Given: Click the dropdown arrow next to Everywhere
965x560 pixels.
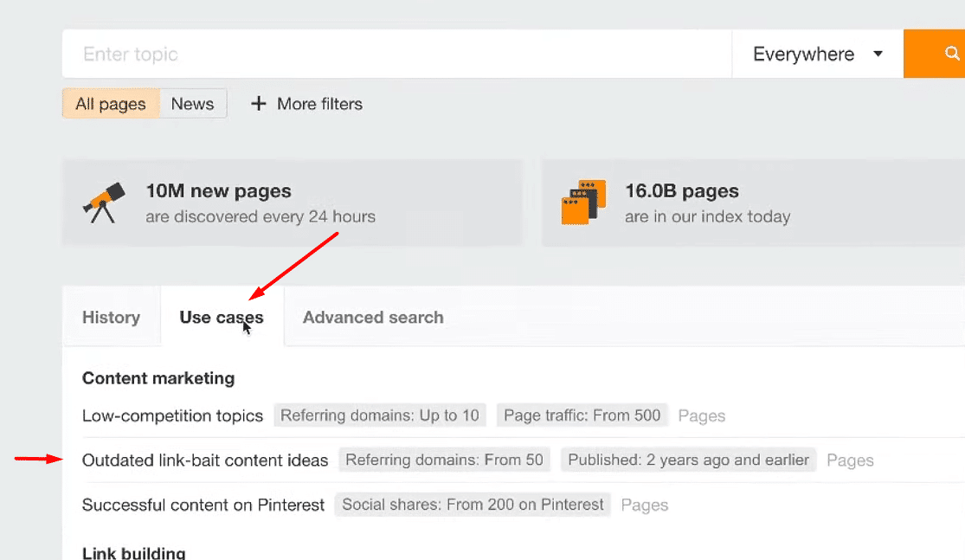Looking at the screenshot, I should pos(878,54).
